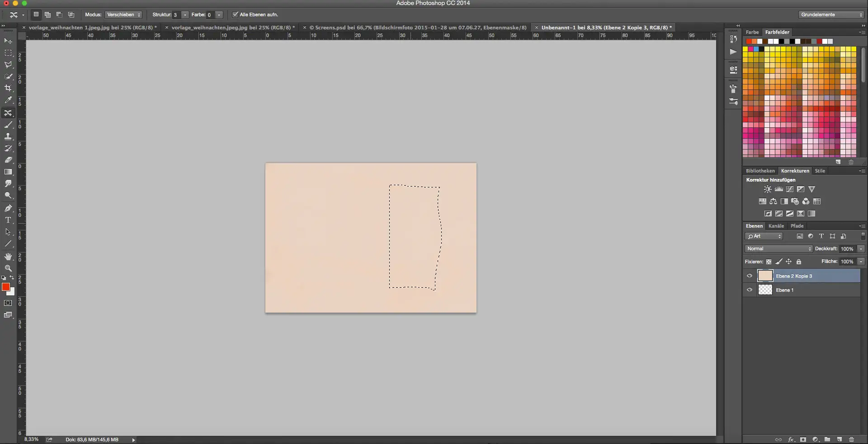Open the Grundelemente workspace dropdown
This screenshot has height=444, width=868.
click(831, 14)
